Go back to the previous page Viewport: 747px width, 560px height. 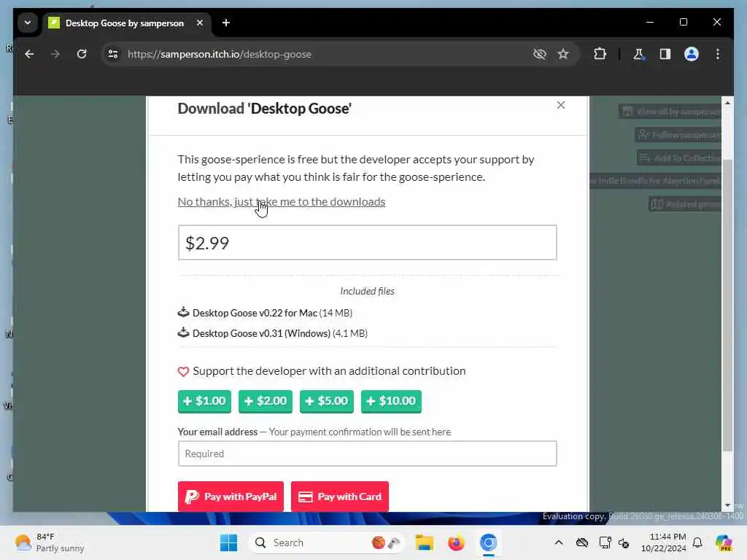click(x=29, y=54)
